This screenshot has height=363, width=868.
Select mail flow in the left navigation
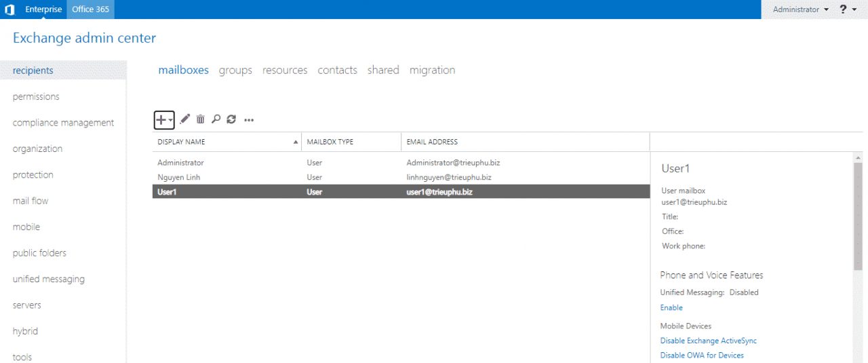(31, 201)
